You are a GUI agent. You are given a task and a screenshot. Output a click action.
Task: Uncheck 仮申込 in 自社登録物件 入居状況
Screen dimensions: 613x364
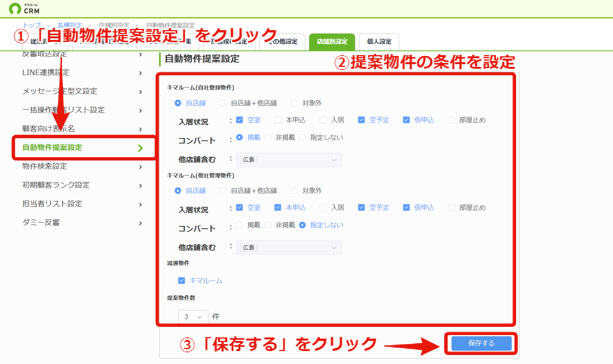coord(407,120)
